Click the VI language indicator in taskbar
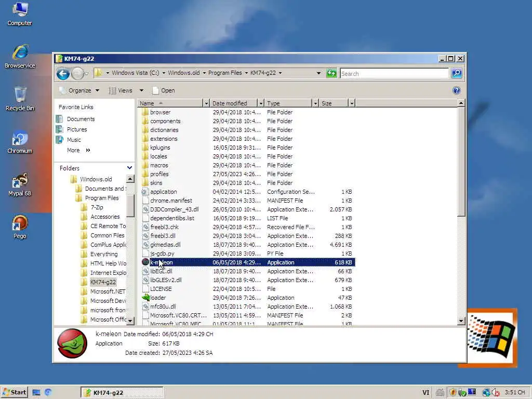 (x=426, y=393)
